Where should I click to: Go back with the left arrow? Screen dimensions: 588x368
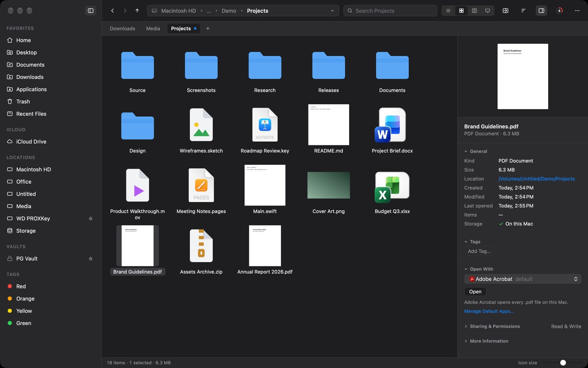(x=112, y=11)
